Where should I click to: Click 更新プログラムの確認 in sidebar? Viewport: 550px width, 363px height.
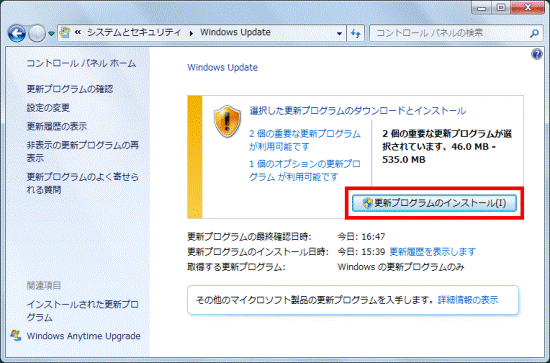pyautogui.click(x=70, y=89)
